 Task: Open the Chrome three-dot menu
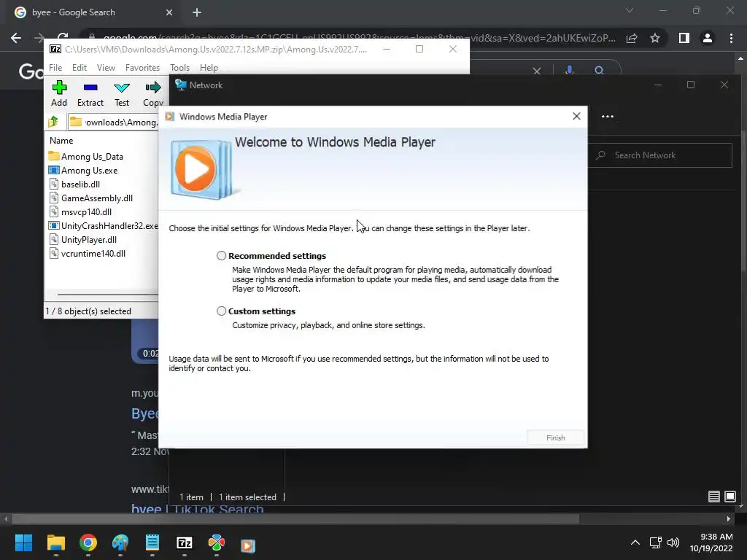point(731,38)
